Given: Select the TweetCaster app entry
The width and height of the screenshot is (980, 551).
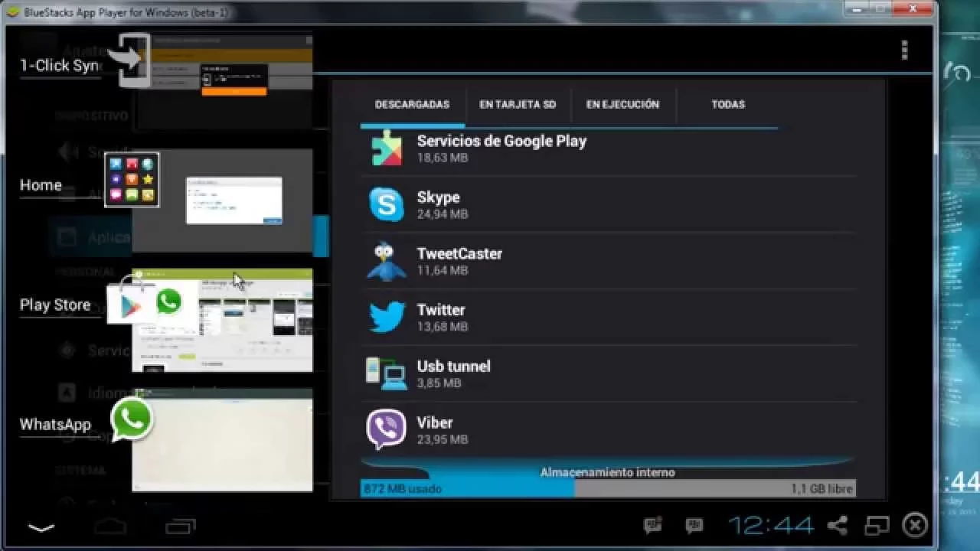Looking at the screenshot, I should point(609,262).
